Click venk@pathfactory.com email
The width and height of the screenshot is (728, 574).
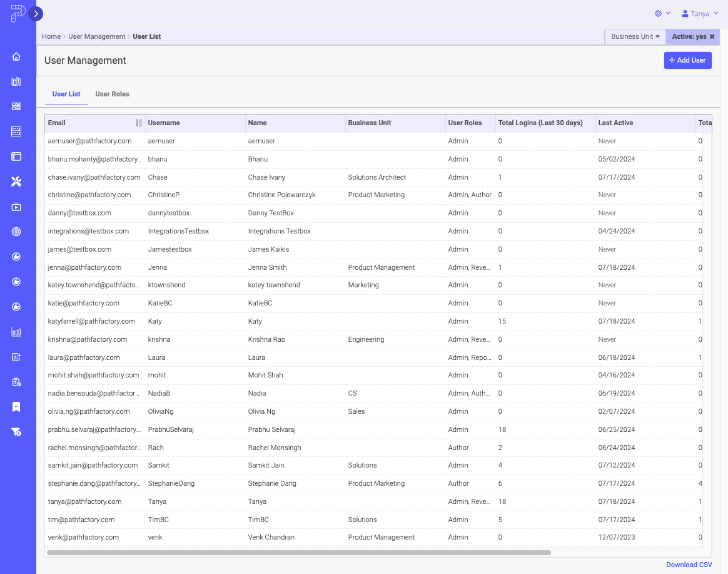point(83,537)
